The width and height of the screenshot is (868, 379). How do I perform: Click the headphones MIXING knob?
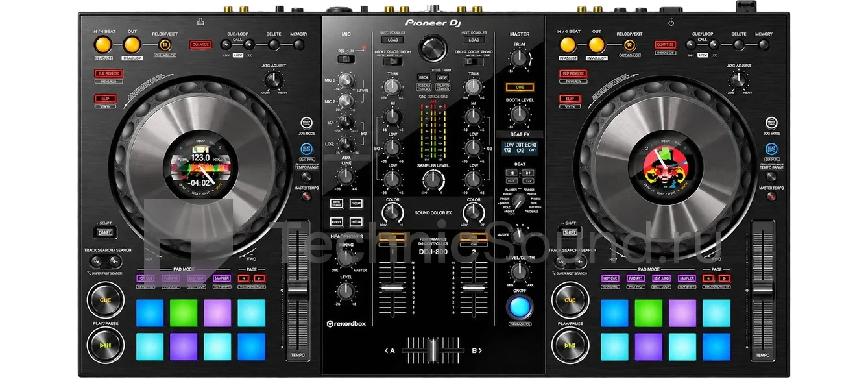(346, 258)
